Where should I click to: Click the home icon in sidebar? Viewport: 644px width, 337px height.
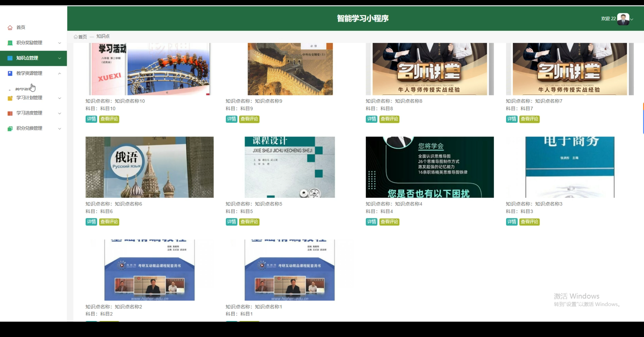tap(10, 28)
